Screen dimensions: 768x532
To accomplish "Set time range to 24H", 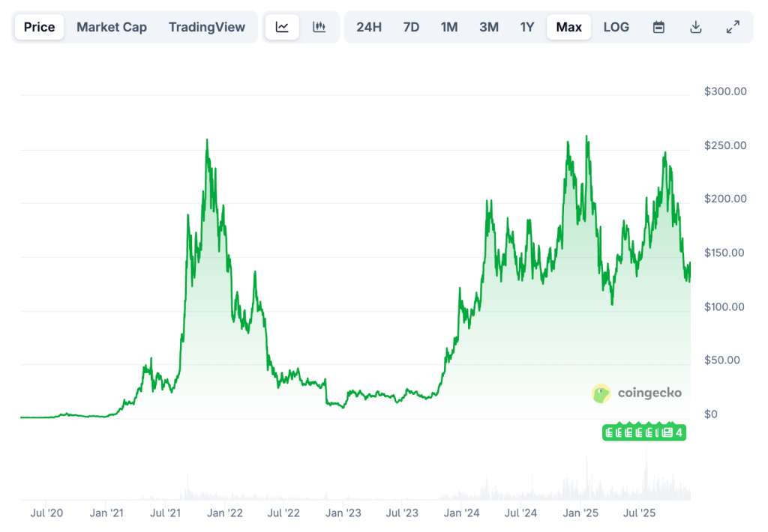I will pos(369,27).
